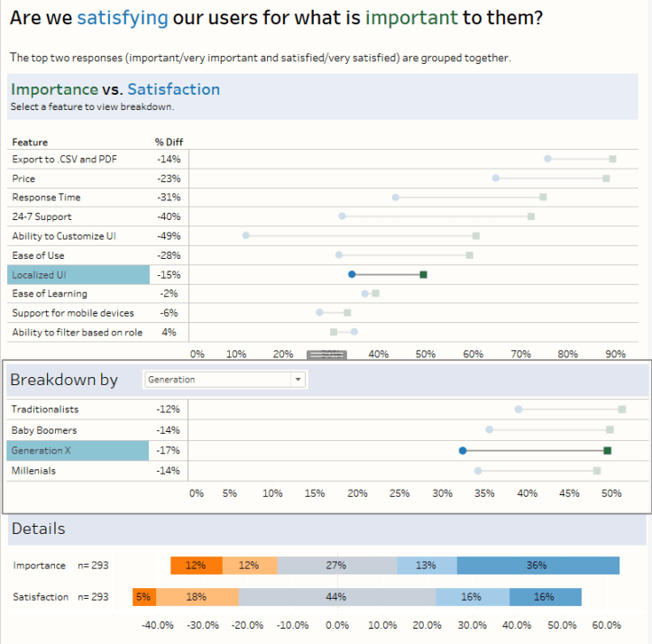Click the dark orange 12% Importance bar segment

(196, 566)
